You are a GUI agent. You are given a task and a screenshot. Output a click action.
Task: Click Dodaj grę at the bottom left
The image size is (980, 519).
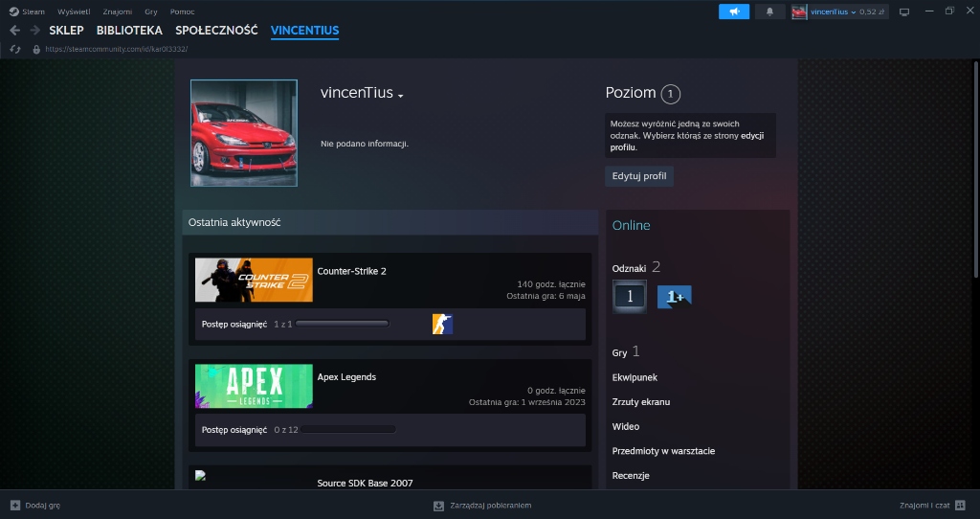coord(42,506)
